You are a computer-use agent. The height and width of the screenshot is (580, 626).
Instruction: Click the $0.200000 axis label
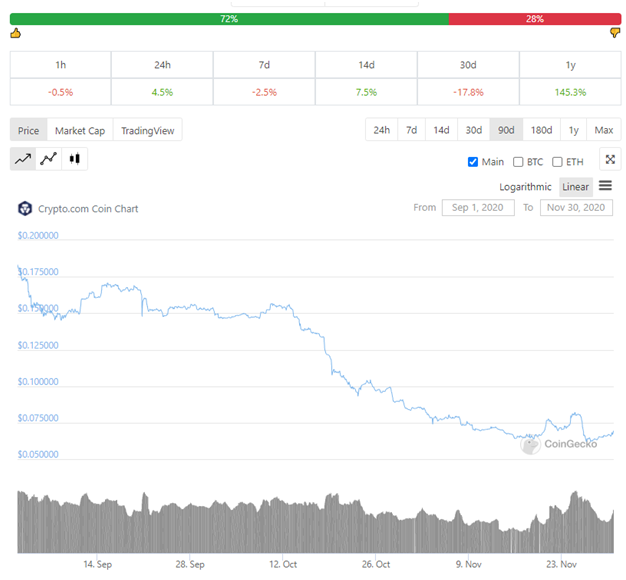(38, 235)
